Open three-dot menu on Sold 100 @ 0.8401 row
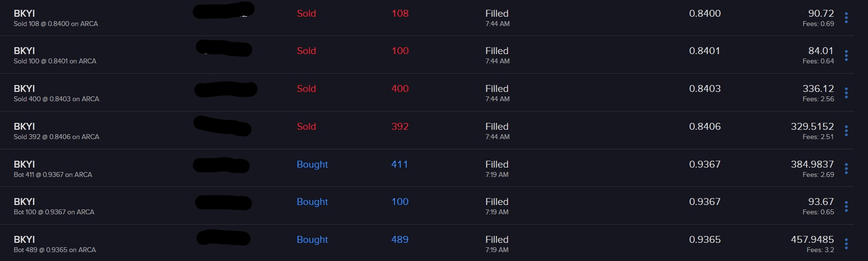Viewport: 868px width, 261px height. 846,56
